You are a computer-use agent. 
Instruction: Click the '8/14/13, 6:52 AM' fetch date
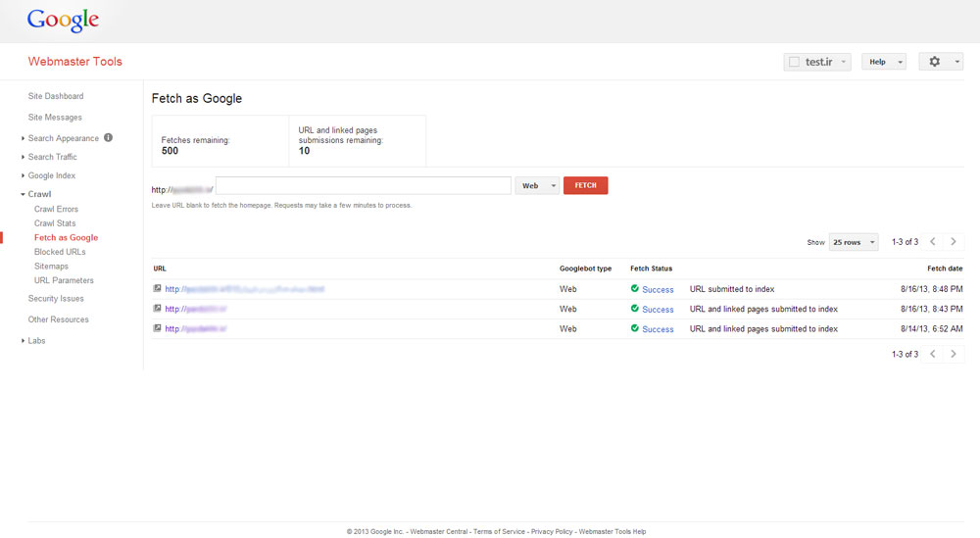[931, 328]
